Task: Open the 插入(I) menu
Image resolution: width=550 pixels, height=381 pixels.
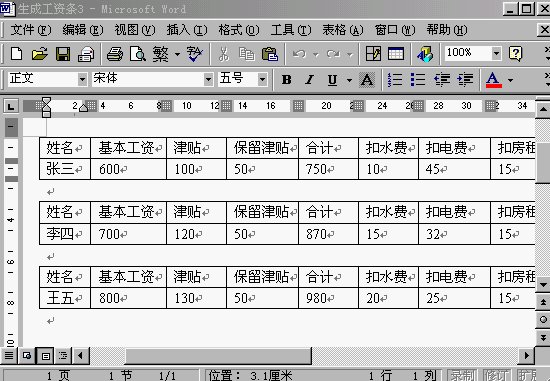Action: point(187,30)
